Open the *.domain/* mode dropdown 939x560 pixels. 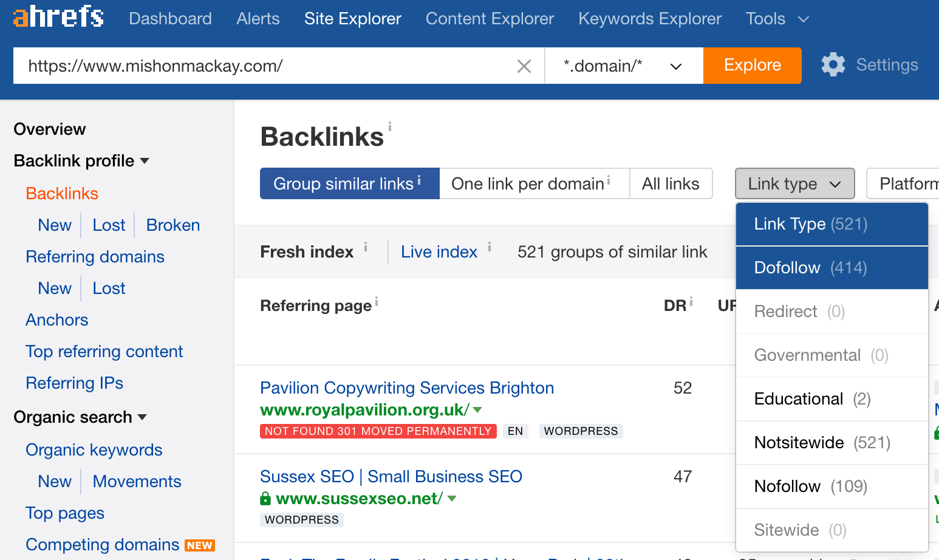point(623,66)
